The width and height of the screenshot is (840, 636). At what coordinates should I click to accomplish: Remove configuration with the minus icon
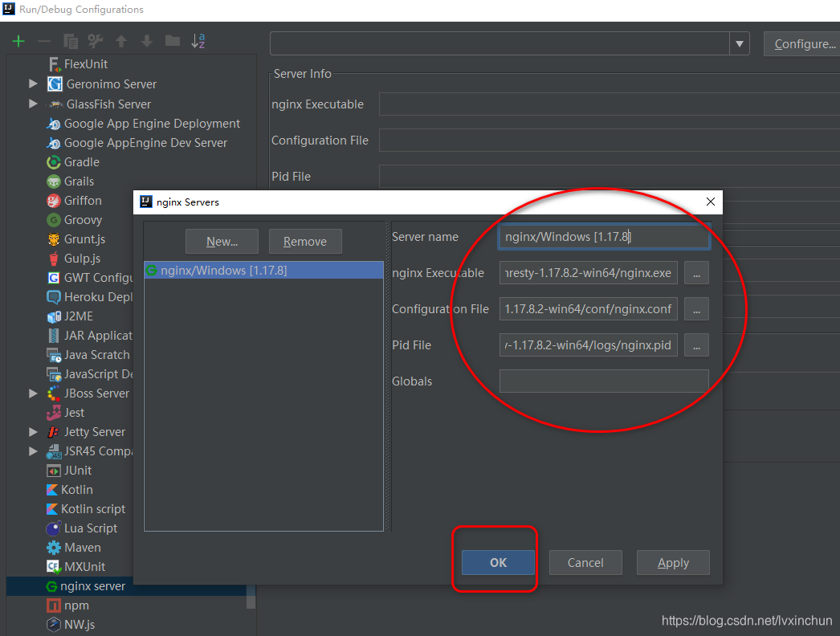[44, 41]
